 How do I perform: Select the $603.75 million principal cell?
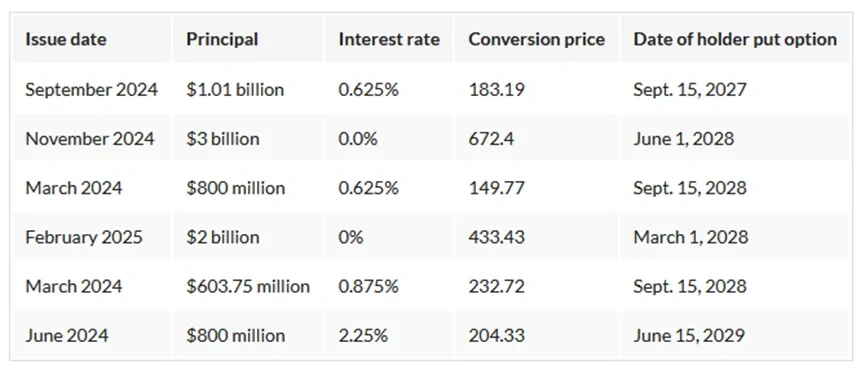pos(248,286)
